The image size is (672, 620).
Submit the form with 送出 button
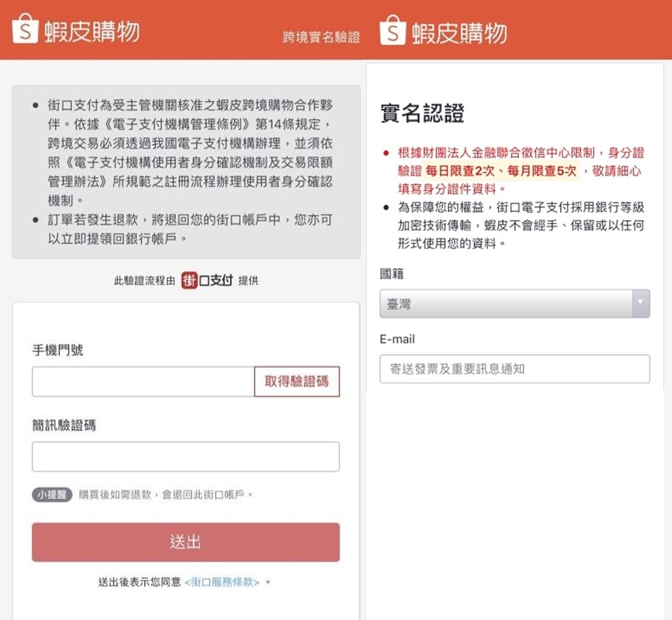[185, 542]
